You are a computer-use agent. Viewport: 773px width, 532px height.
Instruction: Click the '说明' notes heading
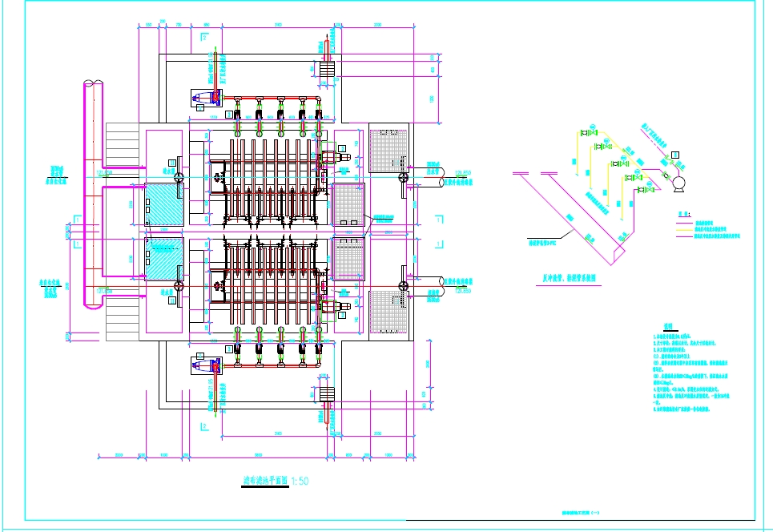click(x=668, y=326)
